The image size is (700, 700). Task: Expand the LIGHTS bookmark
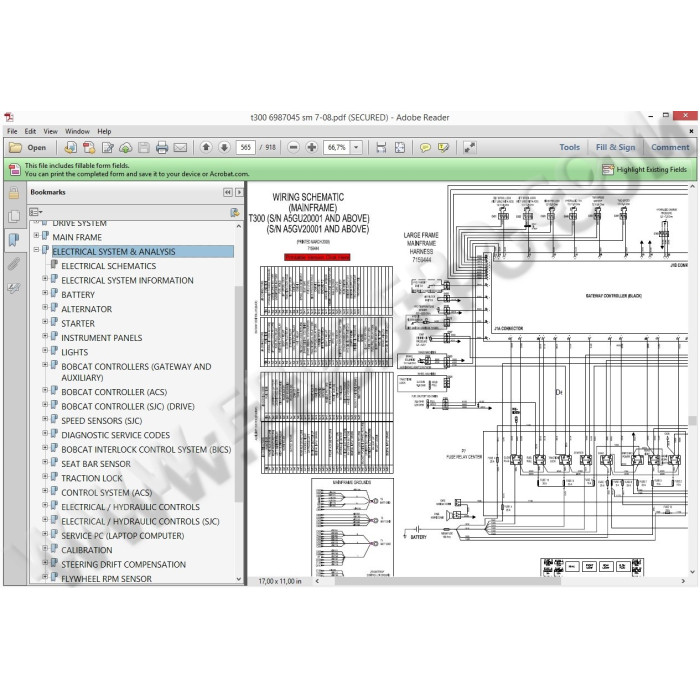coord(45,350)
